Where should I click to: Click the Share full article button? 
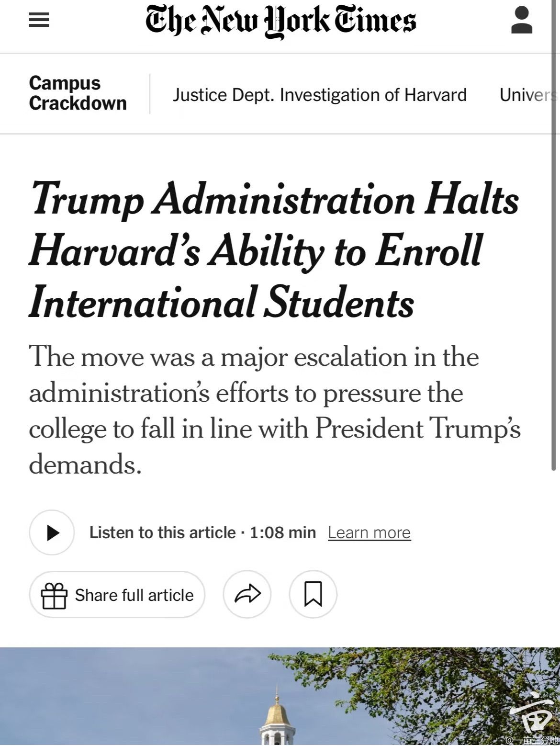tap(117, 595)
